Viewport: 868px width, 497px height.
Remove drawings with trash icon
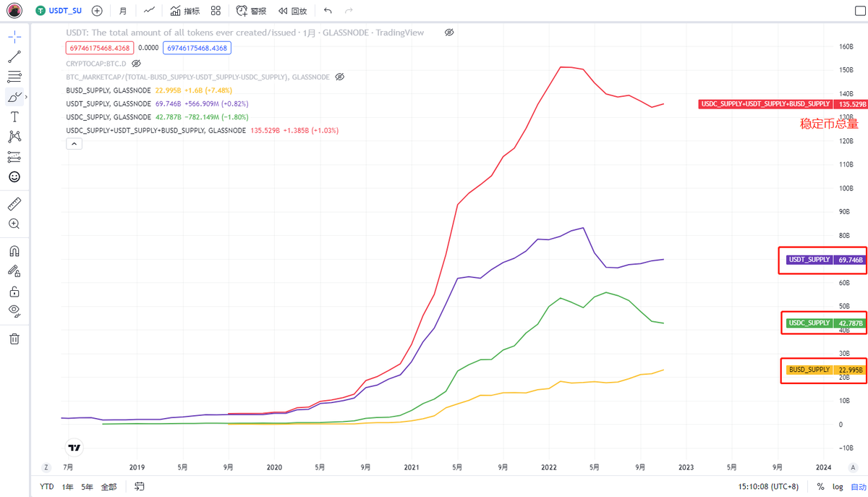click(x=14, y=339)
